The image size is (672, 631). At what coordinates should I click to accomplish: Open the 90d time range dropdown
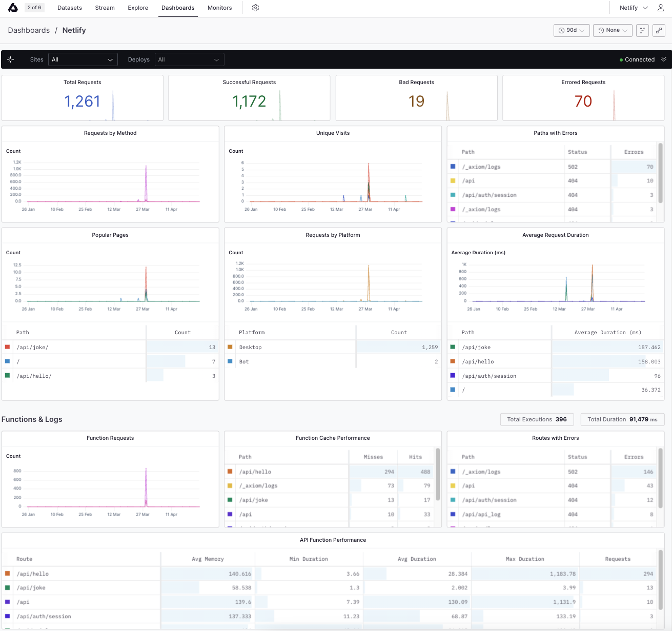pyautogui.click(x=572, y=30)
